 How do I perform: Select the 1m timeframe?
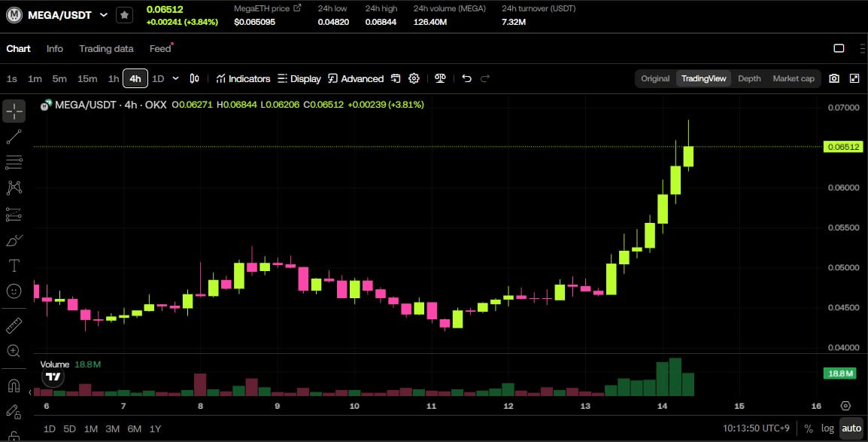tap(35, 78)
